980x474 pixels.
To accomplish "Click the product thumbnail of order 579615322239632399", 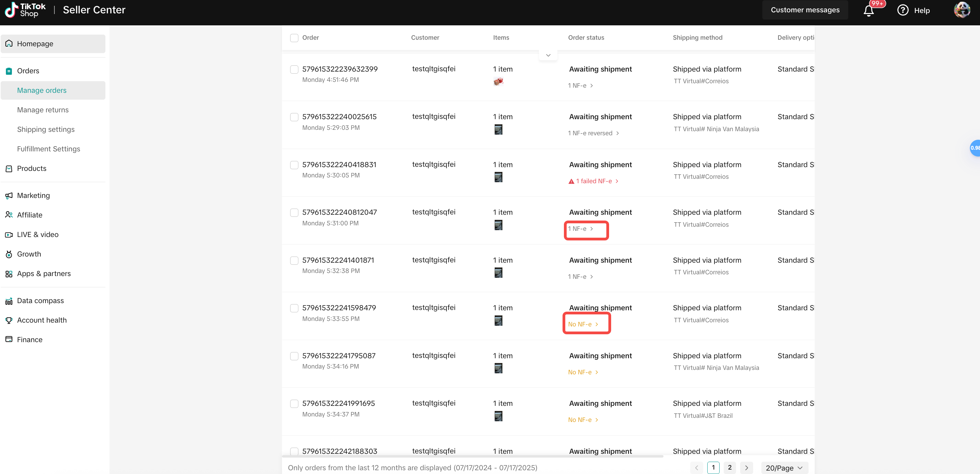I will (x=498, y=81).
